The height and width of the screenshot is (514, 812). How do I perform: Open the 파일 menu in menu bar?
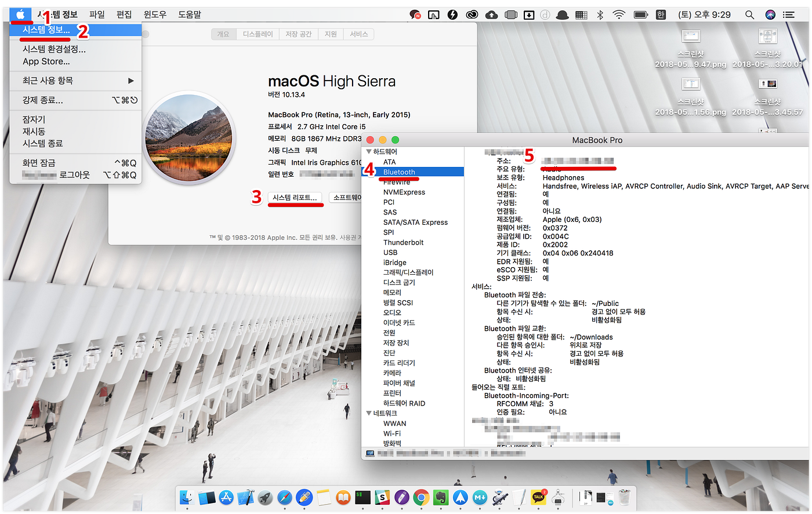click(x=97, y=14)
